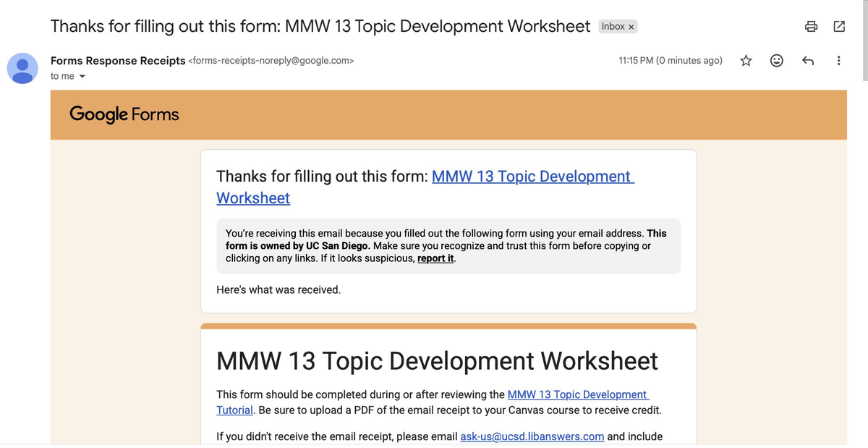Open the email in a new window

(839, 27)
